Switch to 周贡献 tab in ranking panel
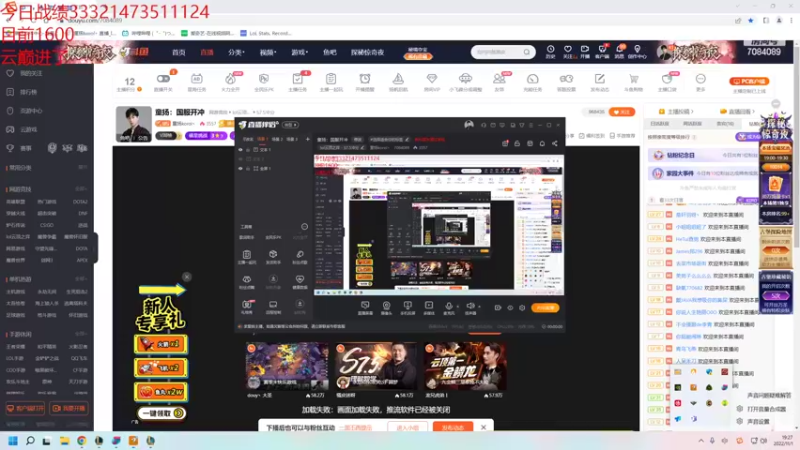800x450 pixels. (x=692, y=123)
